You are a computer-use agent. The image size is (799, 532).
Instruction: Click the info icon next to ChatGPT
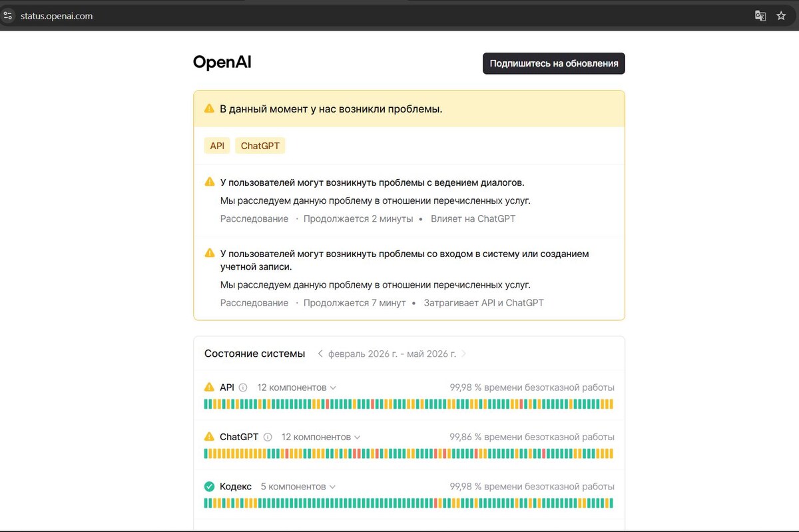268,437
